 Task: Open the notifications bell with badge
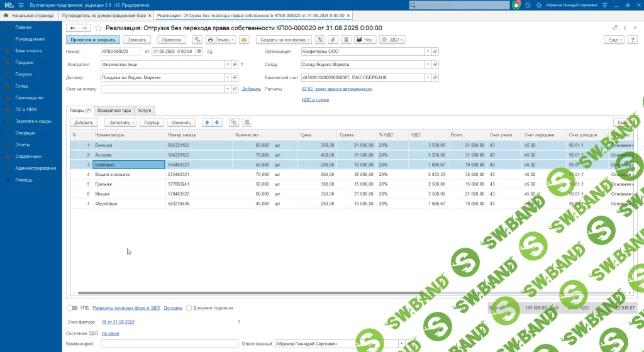coord(516,5)
